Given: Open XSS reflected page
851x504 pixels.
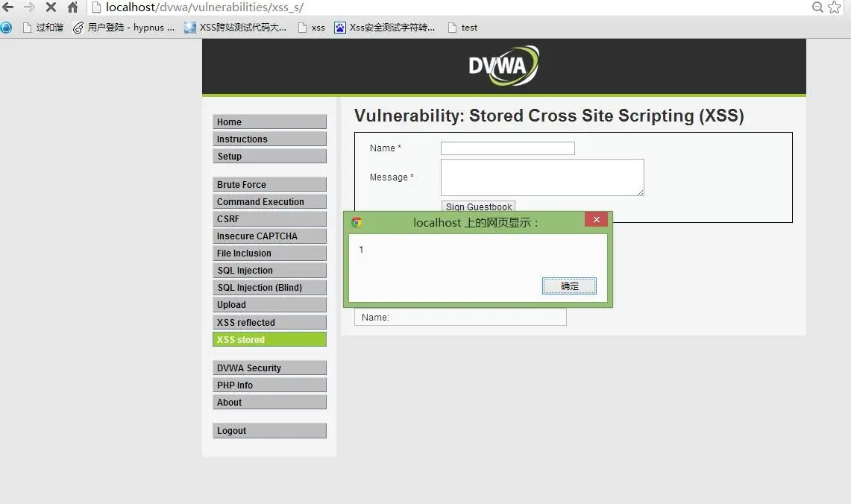Looking at the screenshot, I should [x=269, y=322].
